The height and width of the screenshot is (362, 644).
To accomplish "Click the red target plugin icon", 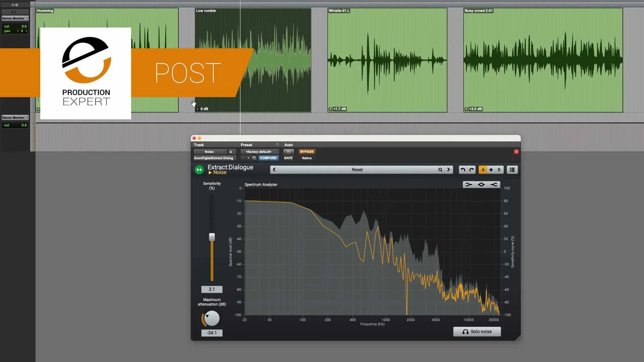I will click(516, 152).
